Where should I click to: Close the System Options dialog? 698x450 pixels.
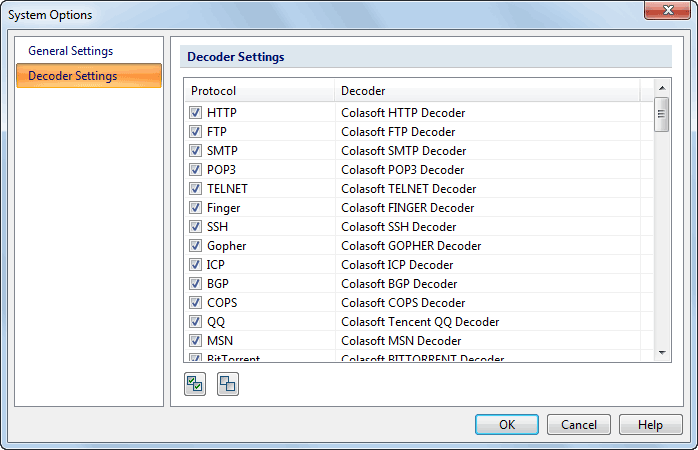click(x=667, y=10)
